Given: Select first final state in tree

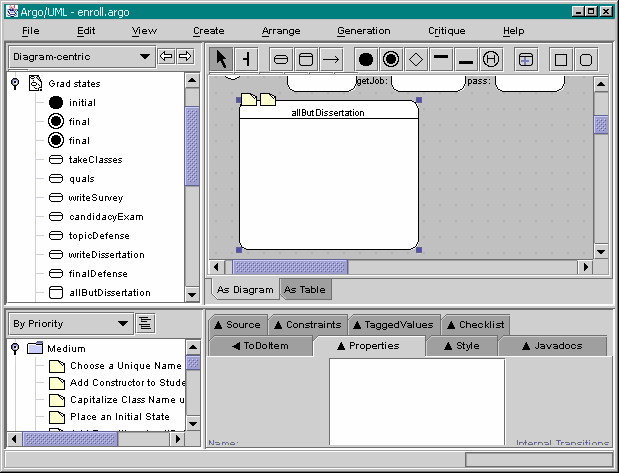Looking at the screenshot, I should click(69, 122).
